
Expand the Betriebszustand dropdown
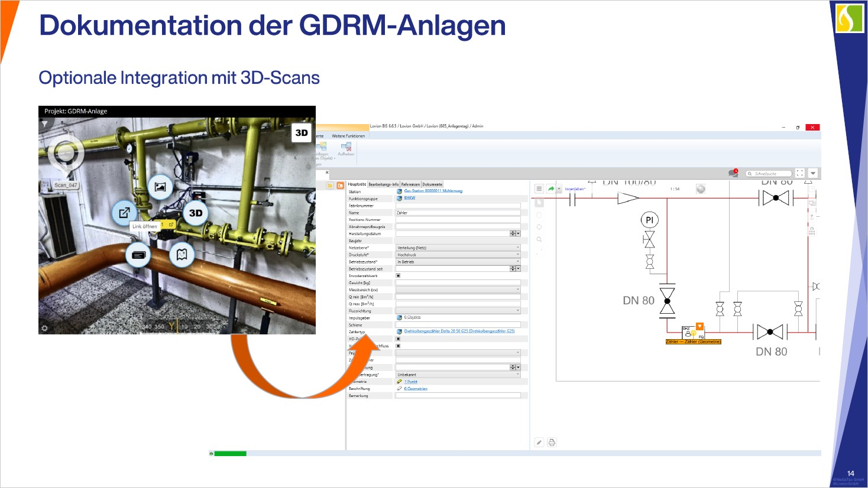tap(517, 262)
